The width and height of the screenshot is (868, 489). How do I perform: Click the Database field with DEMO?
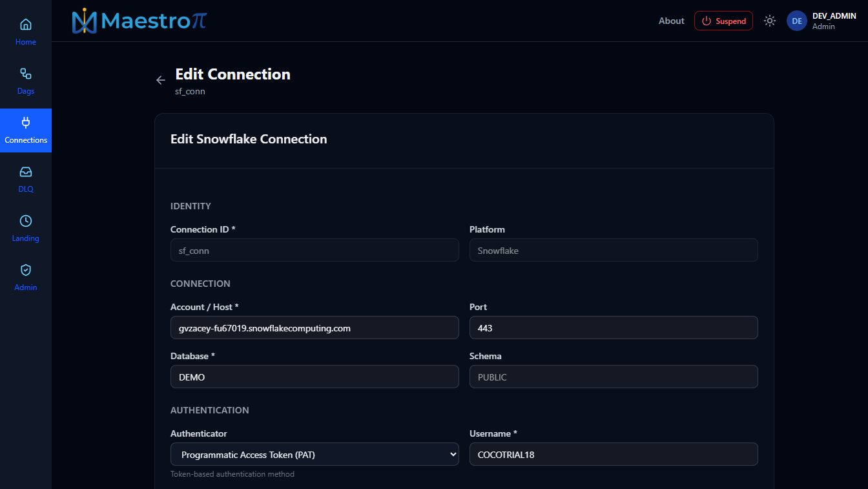(315, 377)
